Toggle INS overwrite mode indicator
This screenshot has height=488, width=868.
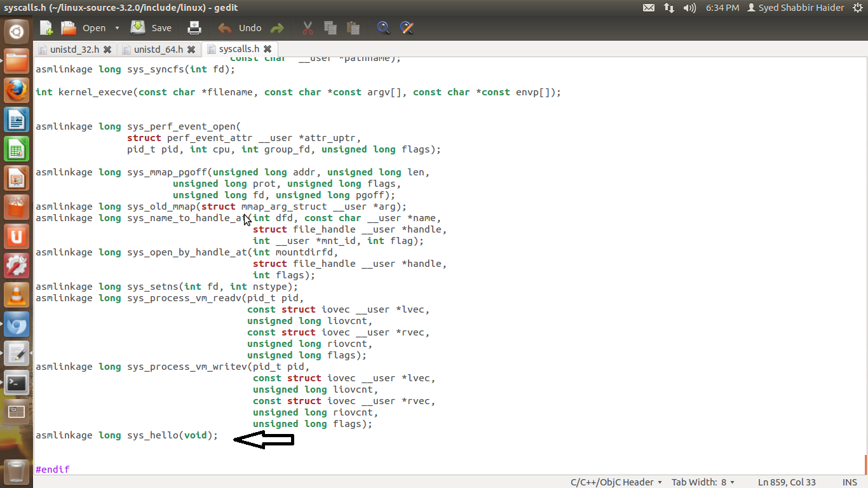point(850,482)
